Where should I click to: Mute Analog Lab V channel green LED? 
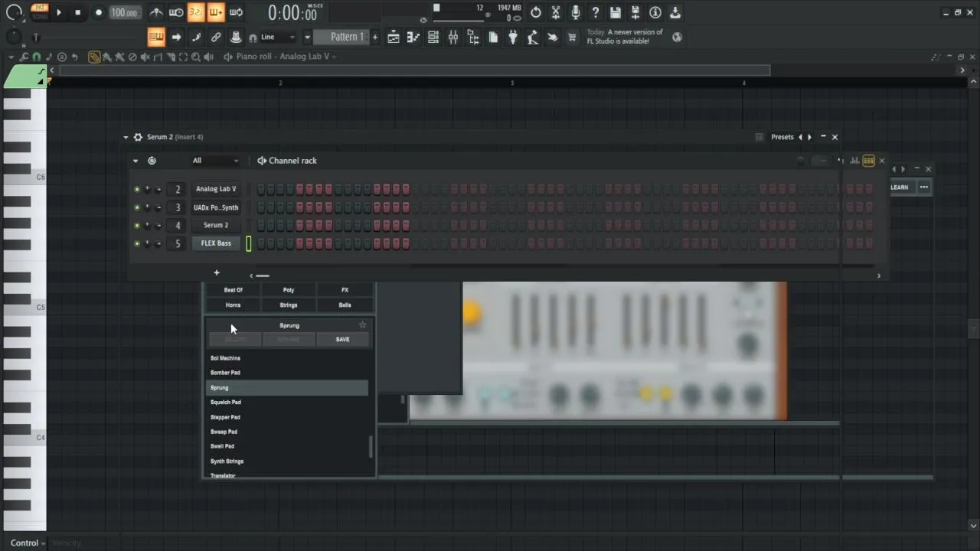137,189
